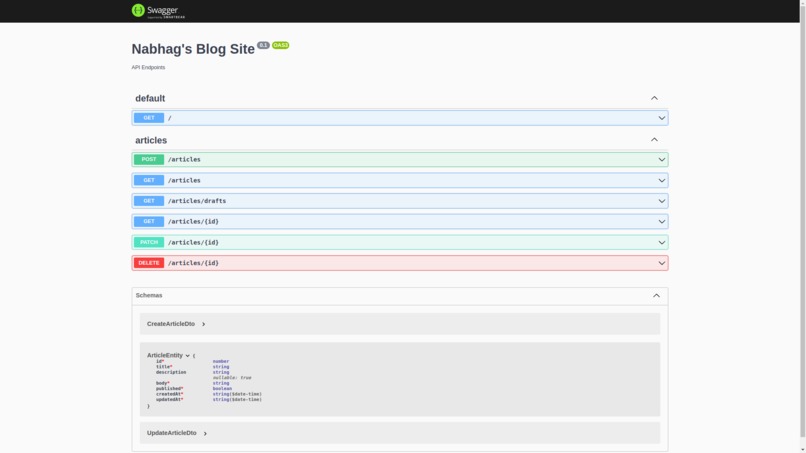Expand DELETE /articles/{id} endpoint arrow
The height and width of the screenshot is (453, 806).
662,263
